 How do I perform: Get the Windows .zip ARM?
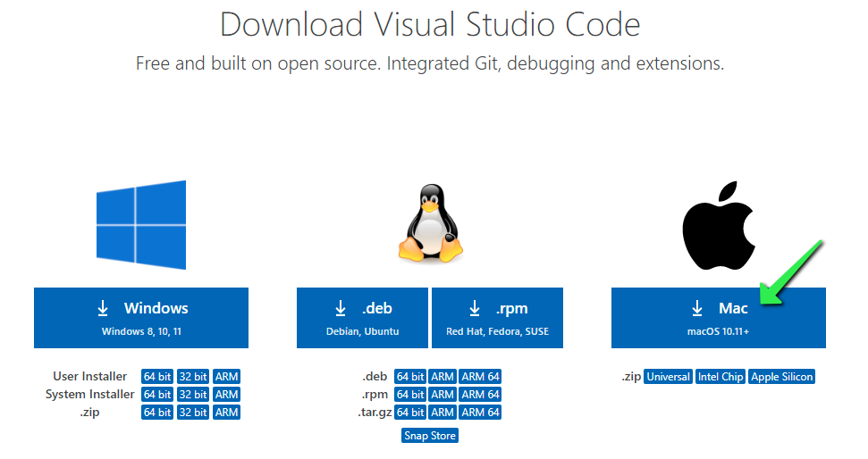click(x=226, y=412)
